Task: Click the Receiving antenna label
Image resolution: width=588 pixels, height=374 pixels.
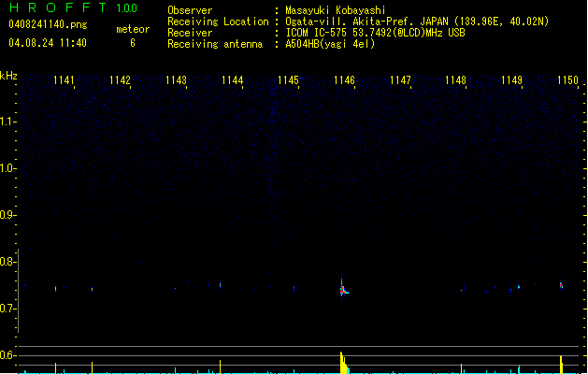Action: (x=215, y=44)
